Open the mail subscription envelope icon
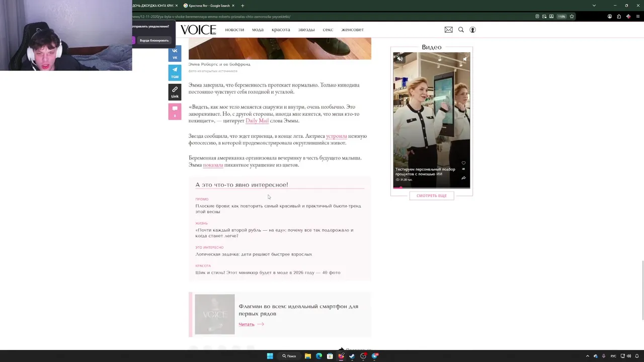Viewport: 644px width, 362px height. coord(448,30)
